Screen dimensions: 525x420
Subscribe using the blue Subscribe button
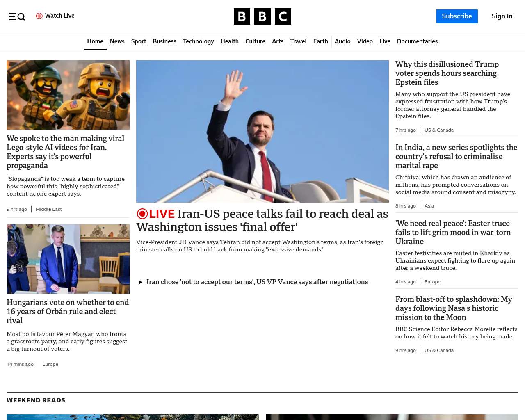457,16
